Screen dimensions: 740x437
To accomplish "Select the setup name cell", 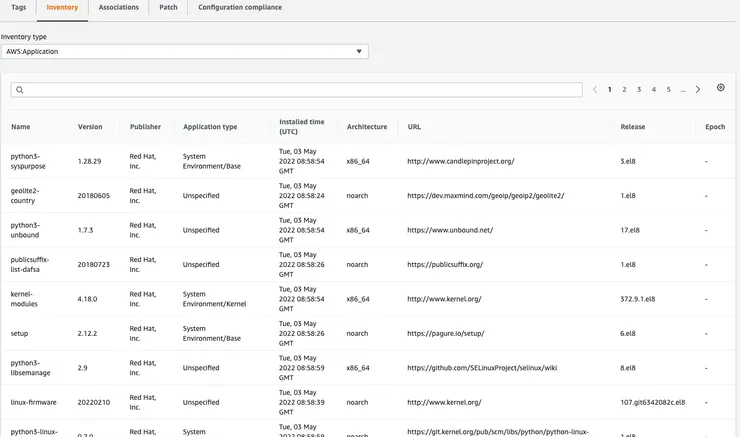I will tap(19, 333).
